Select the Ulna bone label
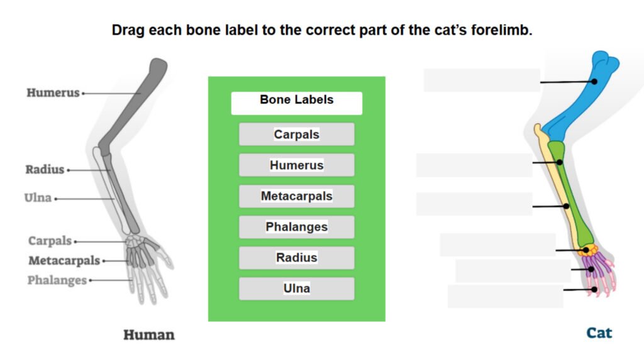Image resolution: width=644 pixels, height=362 pixels. click(296, 288)
